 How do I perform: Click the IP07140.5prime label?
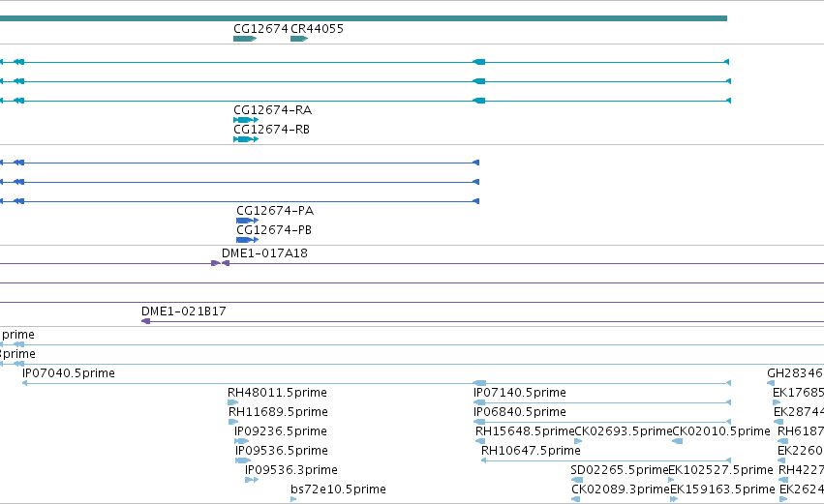pyautogui.click(x=520, y=393)
